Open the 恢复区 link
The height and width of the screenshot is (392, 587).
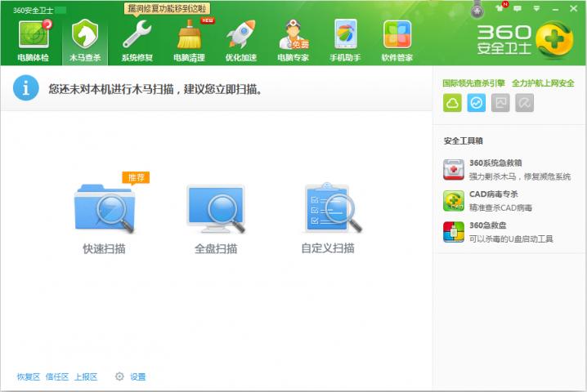(x=29, y=376)
